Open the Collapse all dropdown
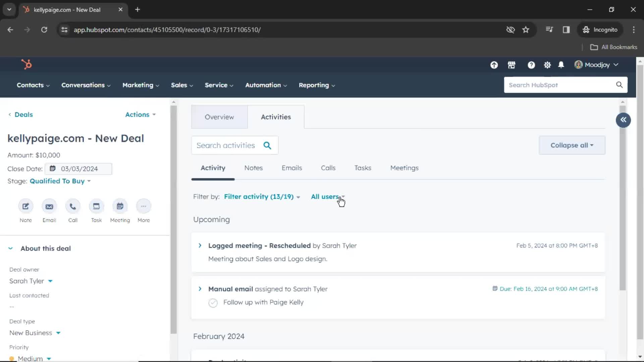 (572, 145)
